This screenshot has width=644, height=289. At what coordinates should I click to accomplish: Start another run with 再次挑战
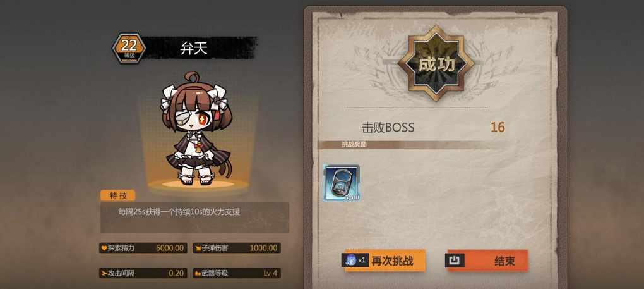(x=385, y=260)
